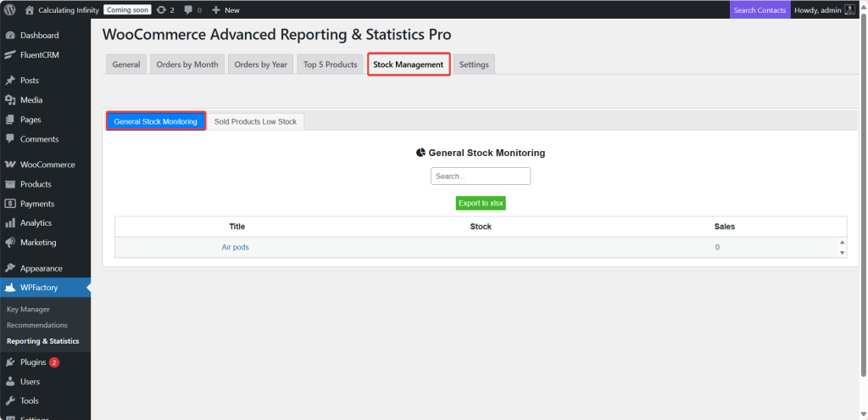This screenshot has width=868, height=420.
Task: Open the Top 5 Products tab
Action: click(331, 64)
